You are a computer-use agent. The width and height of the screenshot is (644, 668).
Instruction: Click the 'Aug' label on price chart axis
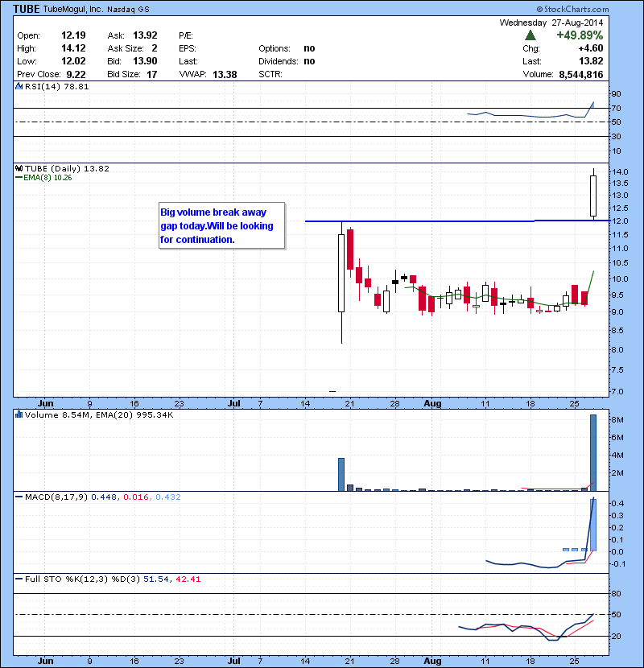pos(432,403)
